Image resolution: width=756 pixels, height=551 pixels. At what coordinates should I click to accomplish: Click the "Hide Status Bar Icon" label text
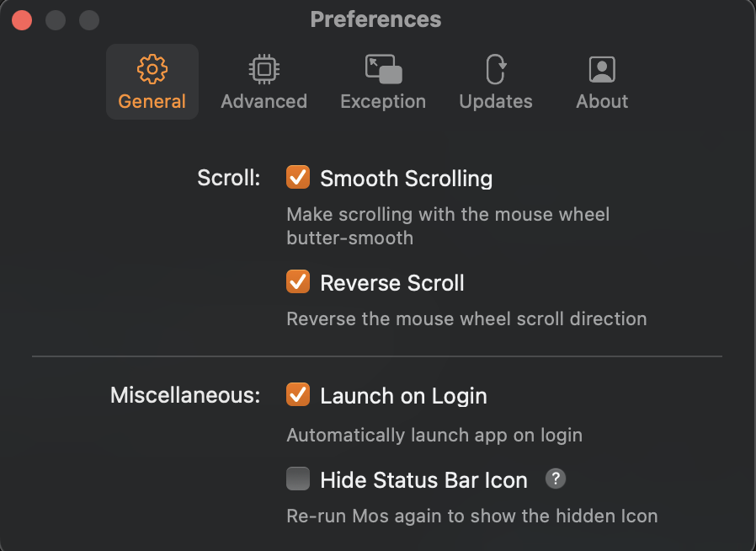point(423,481)
